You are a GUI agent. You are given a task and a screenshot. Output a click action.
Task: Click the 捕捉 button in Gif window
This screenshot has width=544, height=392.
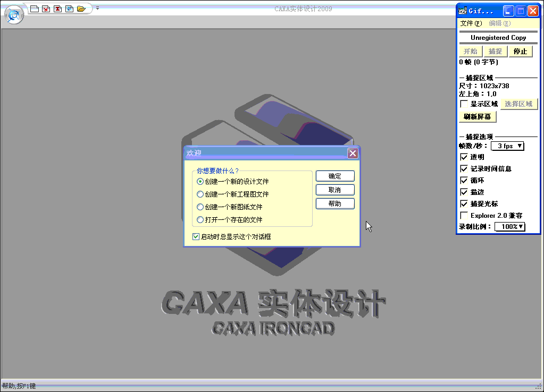(x=496, y=52)
